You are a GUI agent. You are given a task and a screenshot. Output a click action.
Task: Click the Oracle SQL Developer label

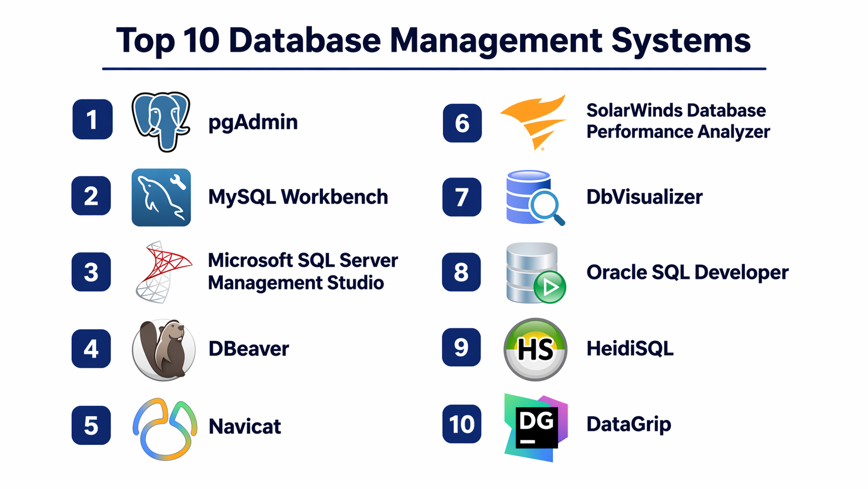pyautogui.click(x=687, y=273)
